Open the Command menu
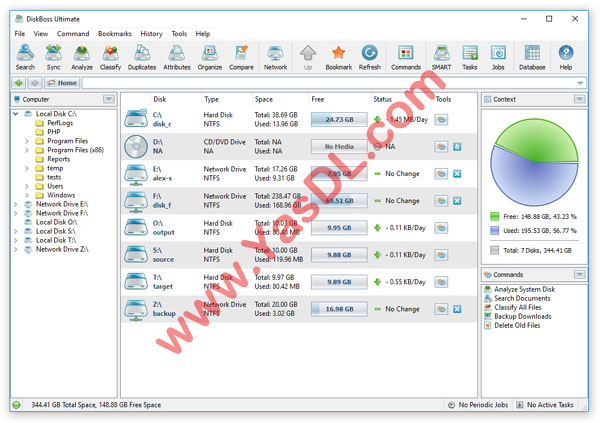The image size is (600, 423). pyautogui.click(x=73, y=34)
